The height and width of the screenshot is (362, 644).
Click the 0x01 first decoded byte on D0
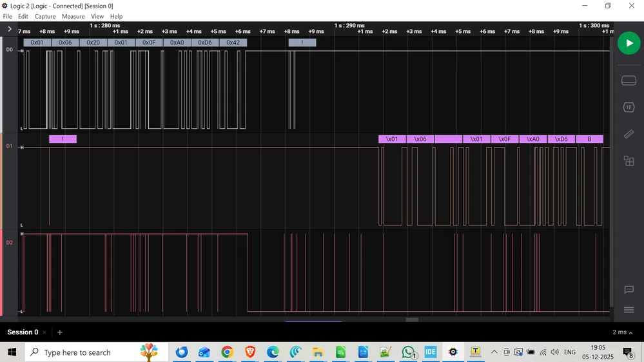(37, 43)
